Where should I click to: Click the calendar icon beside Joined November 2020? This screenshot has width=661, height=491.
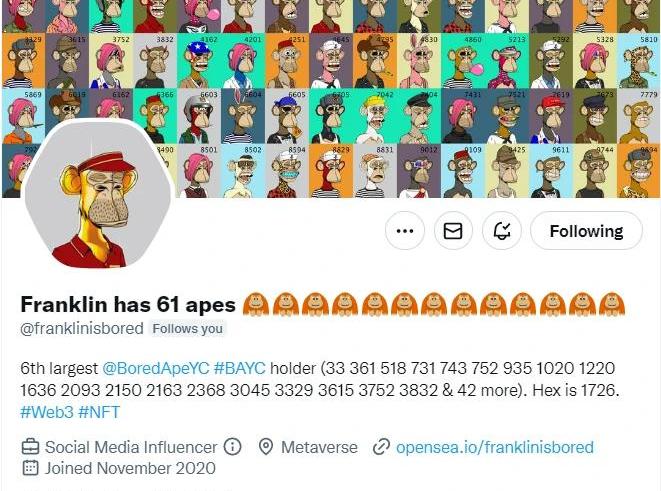(30, 468)
